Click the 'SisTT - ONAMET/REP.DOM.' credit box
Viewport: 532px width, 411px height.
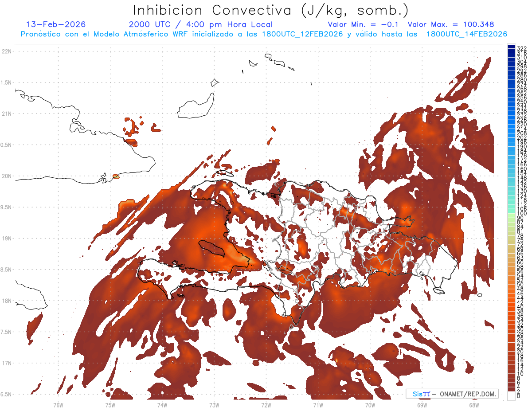(x=452, y=394)
